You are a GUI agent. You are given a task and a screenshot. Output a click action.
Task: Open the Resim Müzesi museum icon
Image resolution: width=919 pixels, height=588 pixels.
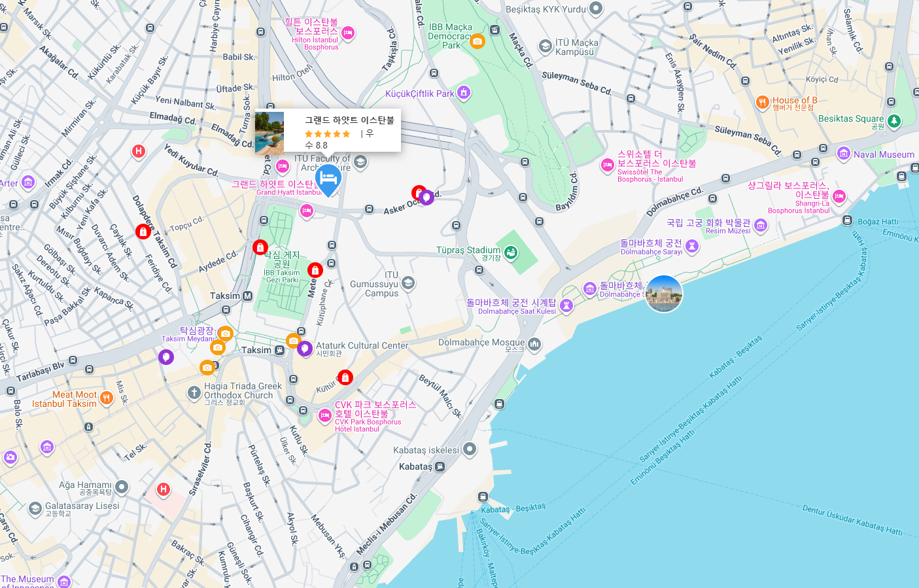point(760,226)
